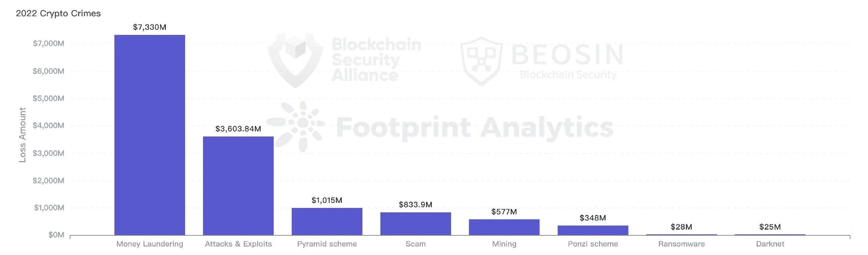Click the $3,603.84M value label

238,129
